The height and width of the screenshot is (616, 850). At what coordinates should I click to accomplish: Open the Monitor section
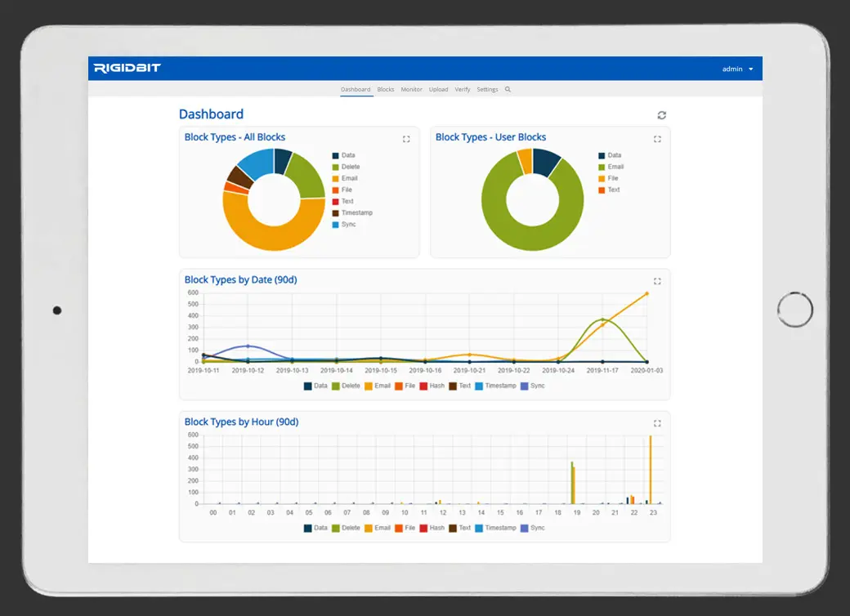[411, 89]
